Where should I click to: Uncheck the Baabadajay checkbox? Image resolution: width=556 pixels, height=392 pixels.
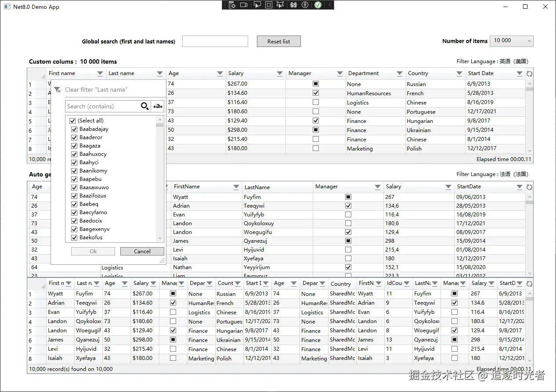(x=74, y=129)
